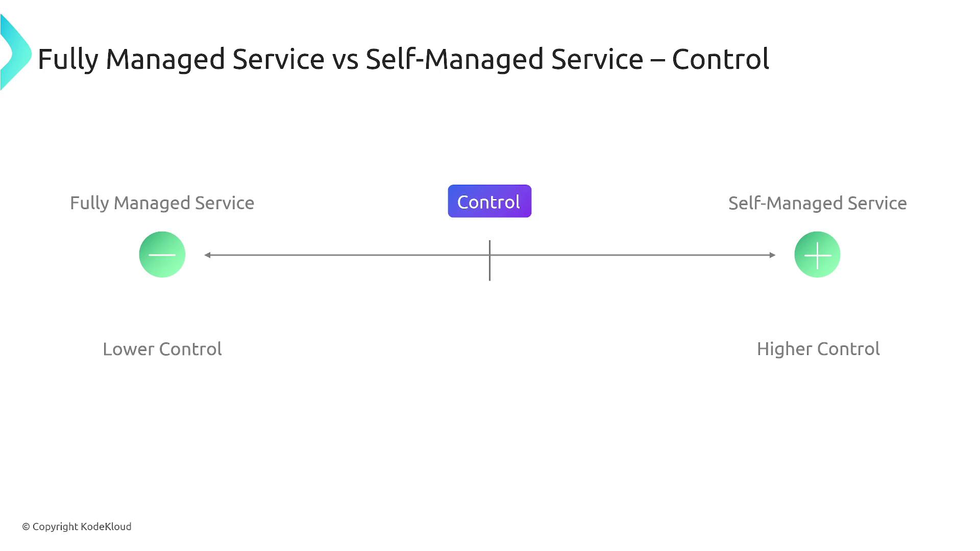980x551 pixels.
Task: Click the Lower Control caption
Action: click(x=162, y=349)
